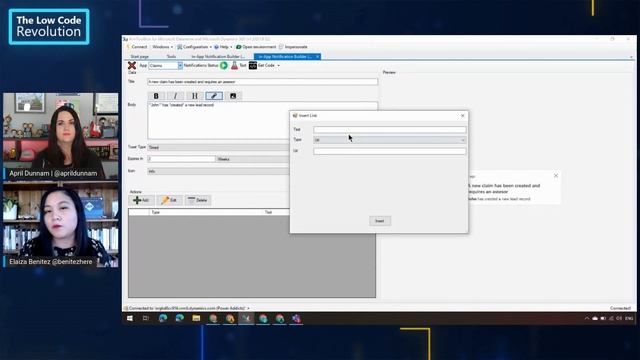The width and height of the screenshot is (640, 360).
Task: Click the Url field in Insert Link dialog
Action: [x=390, y=151]
